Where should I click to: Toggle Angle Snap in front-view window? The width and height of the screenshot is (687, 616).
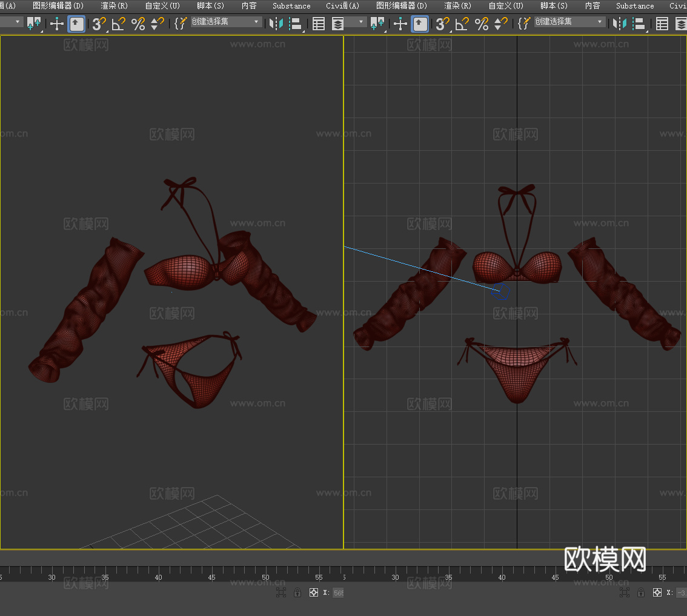pyautogui.click(x=462, y=24)
